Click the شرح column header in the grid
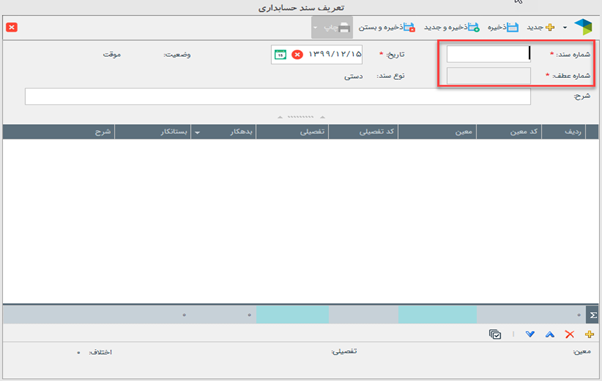Screen dimensions: 602x381 (58, 132)
